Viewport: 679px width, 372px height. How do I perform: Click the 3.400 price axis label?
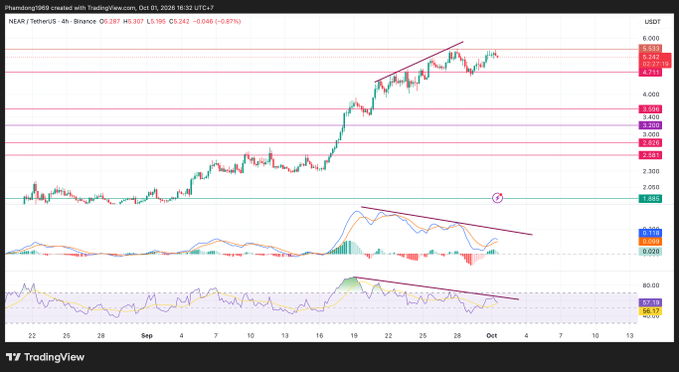click(651, 117)
